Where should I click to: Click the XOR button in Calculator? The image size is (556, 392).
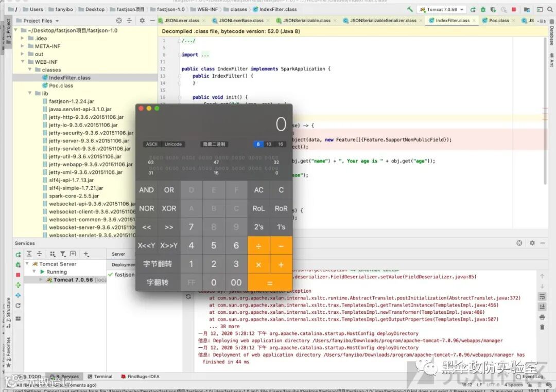(169, 208)
